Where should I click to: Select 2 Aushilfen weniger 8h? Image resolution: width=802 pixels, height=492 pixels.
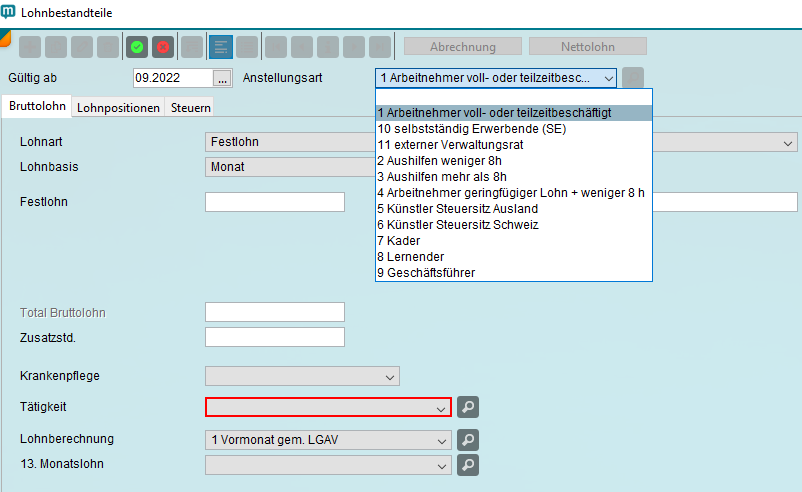[514, 161]
